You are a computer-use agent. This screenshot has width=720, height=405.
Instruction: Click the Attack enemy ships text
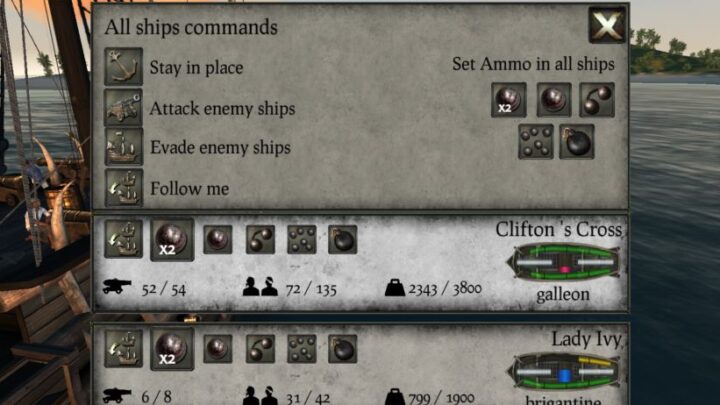click(x=222, y=109)
